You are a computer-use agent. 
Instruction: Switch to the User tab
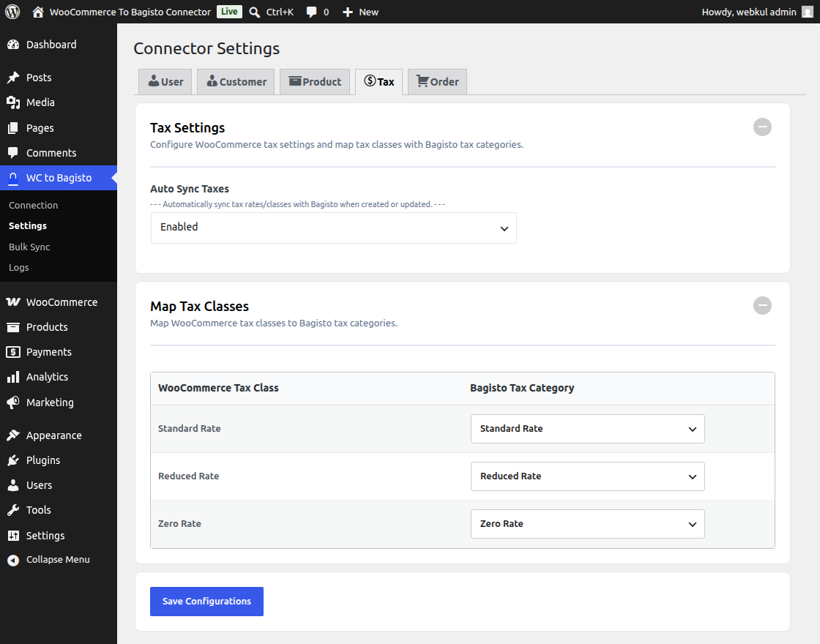pyautogui.click(x=165, y=81)
